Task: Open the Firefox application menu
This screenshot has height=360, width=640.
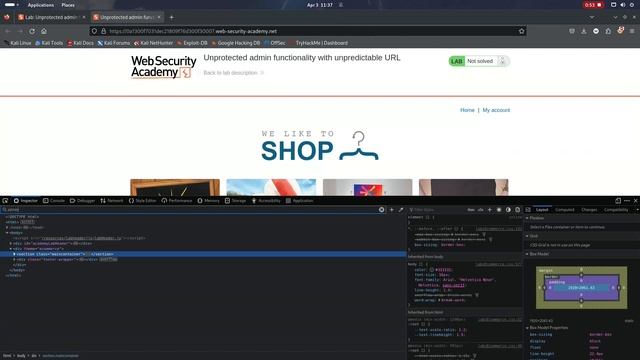Action: [632, 31]
